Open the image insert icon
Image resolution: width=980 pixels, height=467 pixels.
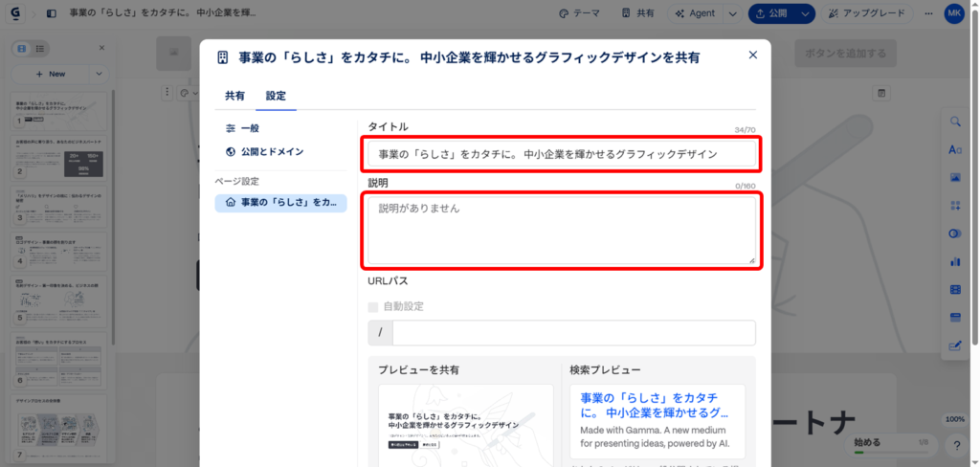(x=954, y=178)
